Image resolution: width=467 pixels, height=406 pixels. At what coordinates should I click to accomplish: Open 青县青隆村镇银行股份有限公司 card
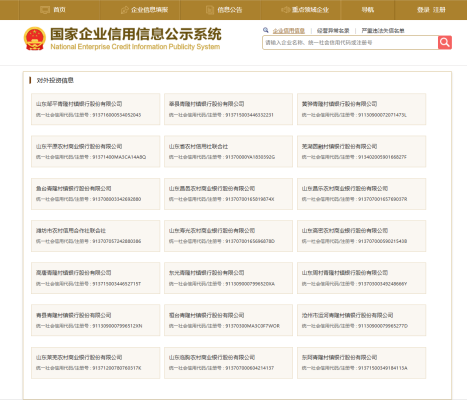point(96,320)
